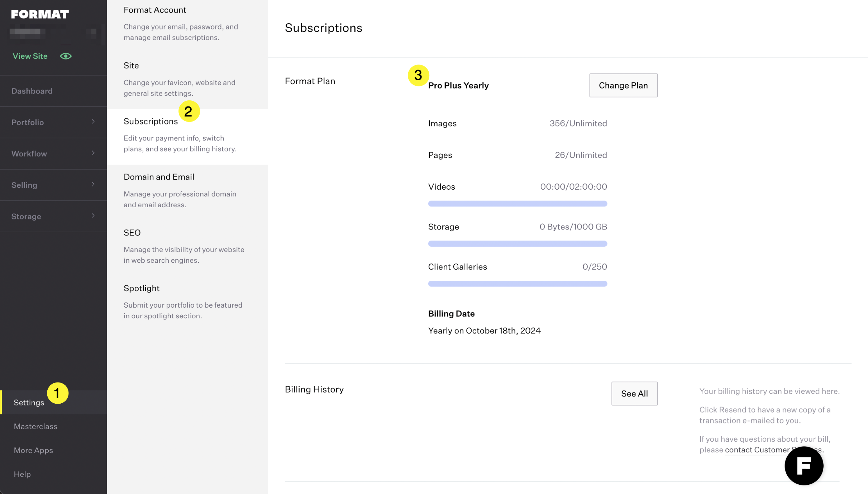Expand the Portfolio chevron
This screenshot has width=868, height=494.
(x=93, y=122)
